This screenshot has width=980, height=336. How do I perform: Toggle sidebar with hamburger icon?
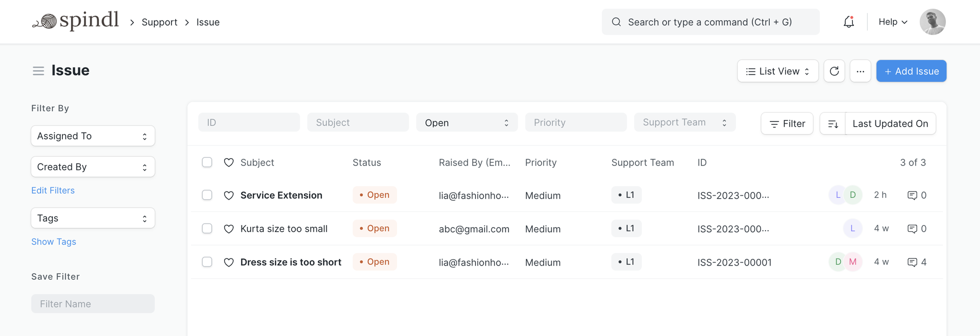tap(38, 71)
